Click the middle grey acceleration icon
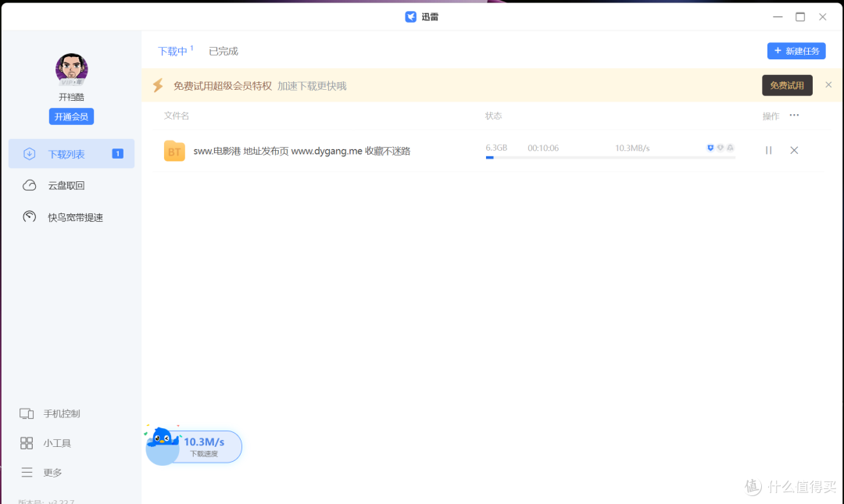This screenshot has height=504, width=844. pyautogui.click(x=721, y=148)
